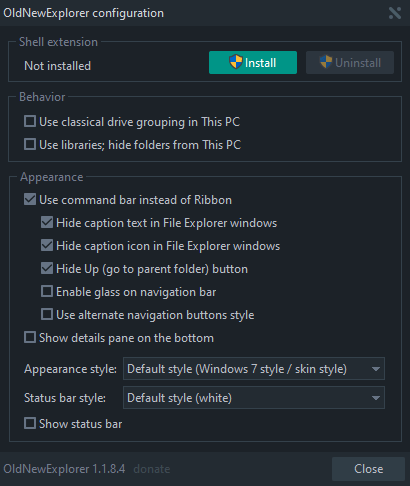Image resolution: width=410 pixels, height=486 pixels.
Task: Click the Install button
Action: [253, 62]
